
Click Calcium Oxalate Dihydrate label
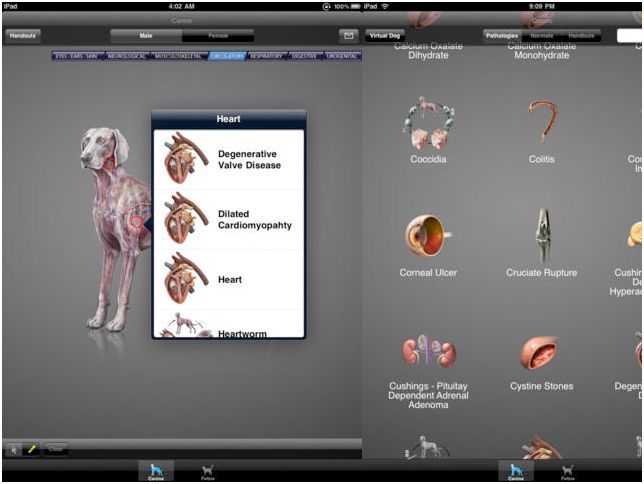pos(428,51)
